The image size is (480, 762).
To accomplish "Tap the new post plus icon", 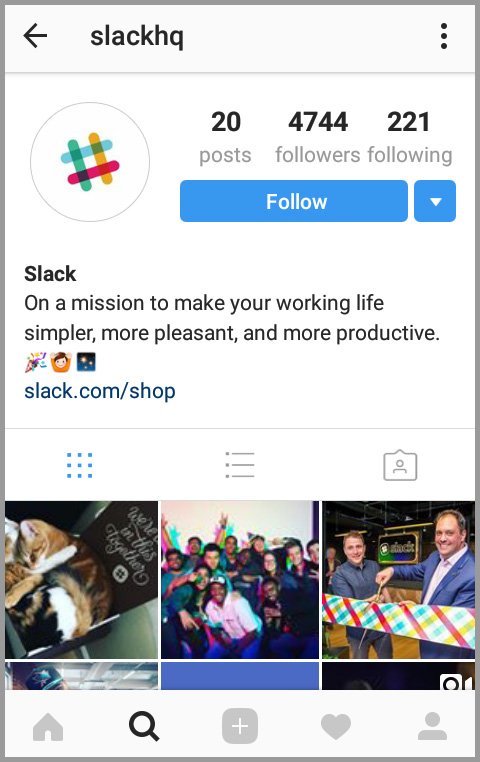I will (x=240, y=727).
